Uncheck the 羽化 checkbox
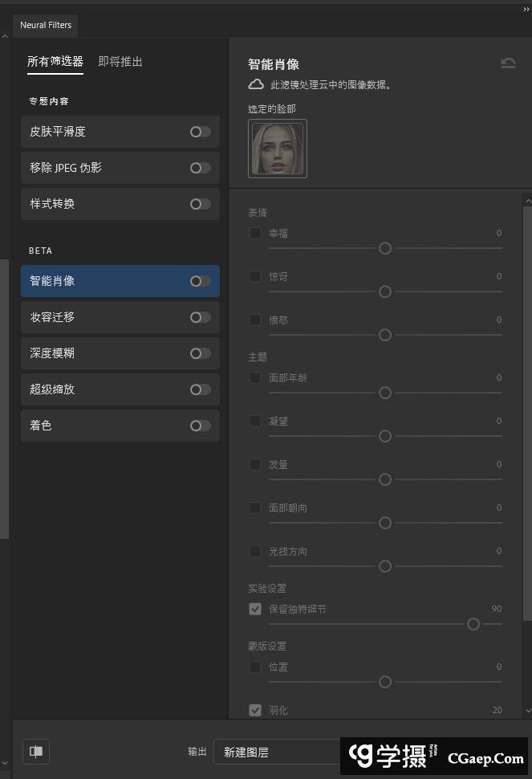 pos(255,710)
